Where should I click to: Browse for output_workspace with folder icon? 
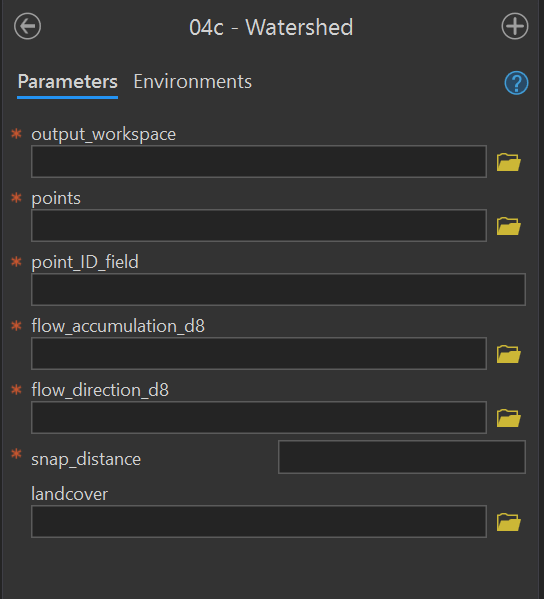pyautogui.click(x=508, y=162)
